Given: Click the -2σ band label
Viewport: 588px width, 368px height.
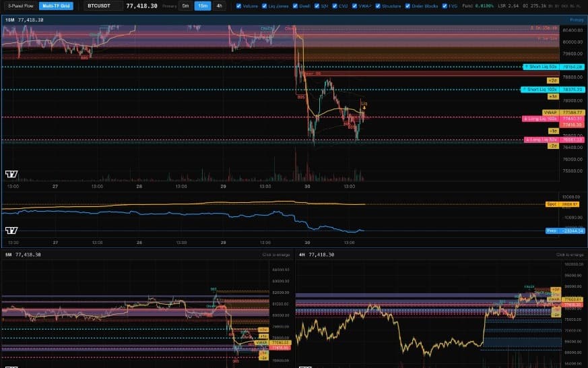Looking at the screenshot, I should pos(553,146).
